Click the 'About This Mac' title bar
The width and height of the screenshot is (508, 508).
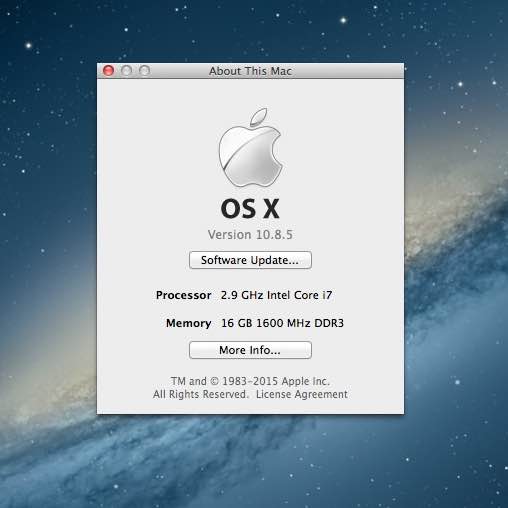click(250, 71)
